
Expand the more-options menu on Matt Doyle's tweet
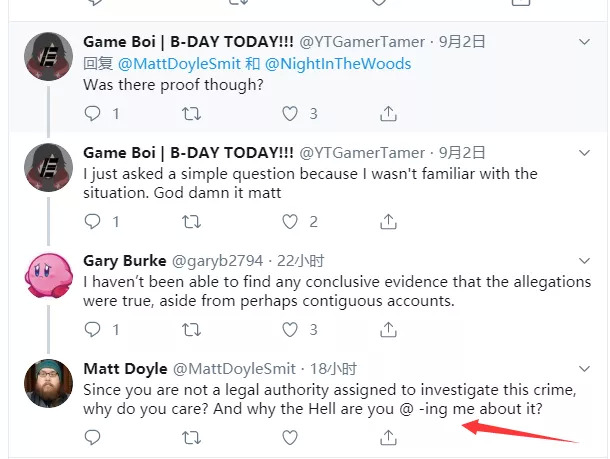click(586, 368)
